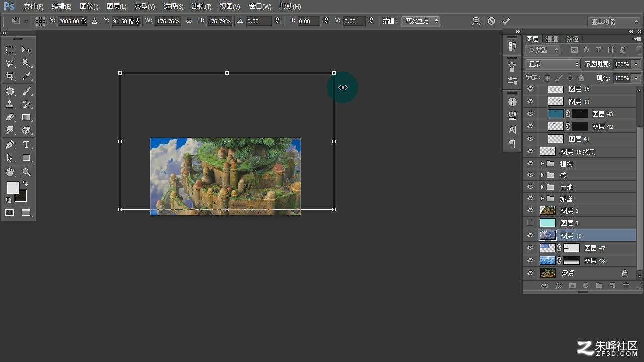Open the History panel icon
644x362 pixels.
512,46
